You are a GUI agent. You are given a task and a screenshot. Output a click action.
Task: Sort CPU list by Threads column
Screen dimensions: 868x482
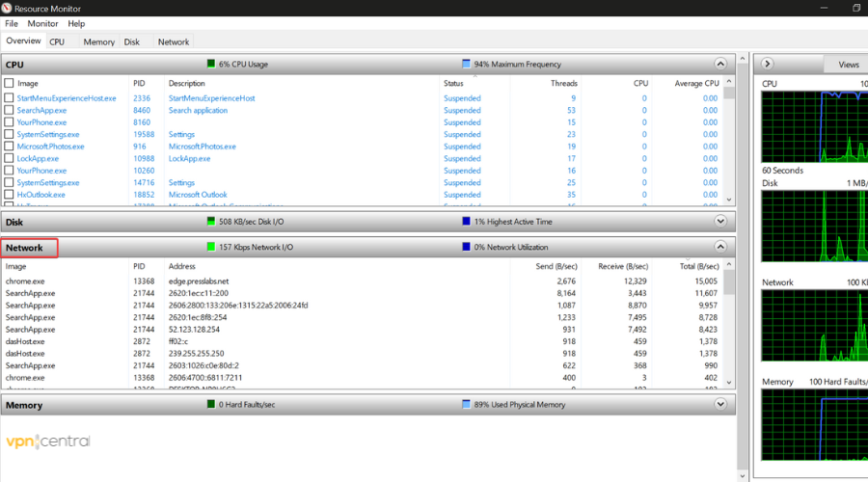pyautogui.click(x=563, y=84)
